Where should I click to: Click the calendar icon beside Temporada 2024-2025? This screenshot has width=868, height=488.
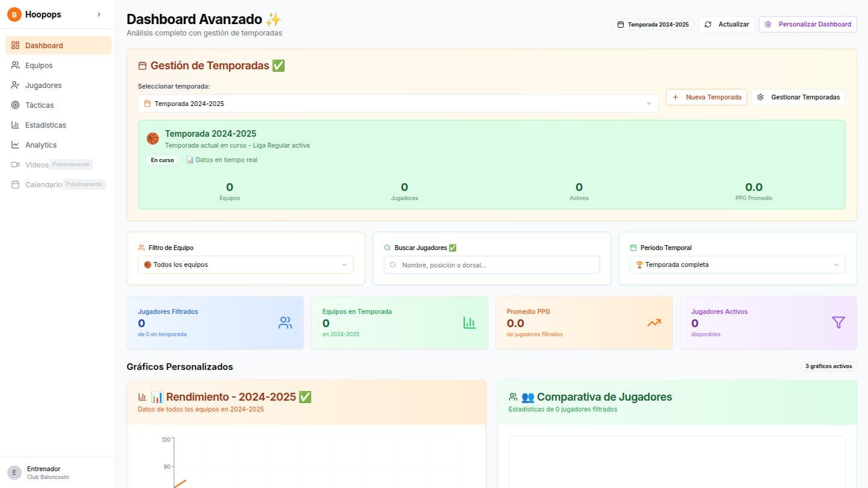coord(621,24)
